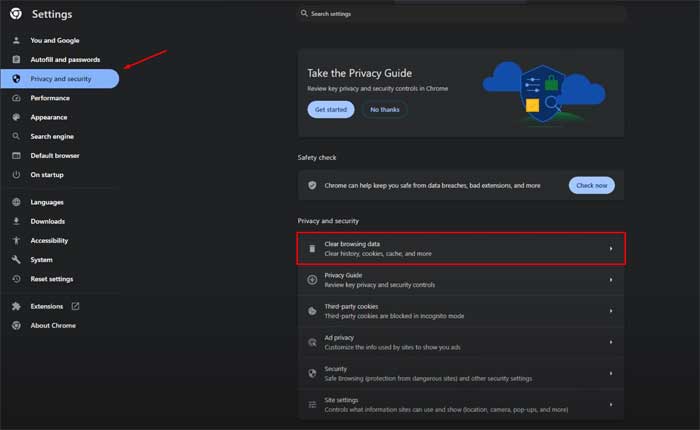This screenshot has width=700, height=430.
Task: Expand the Privacy Guide row arrow
Action: click(x=610, y=280)
